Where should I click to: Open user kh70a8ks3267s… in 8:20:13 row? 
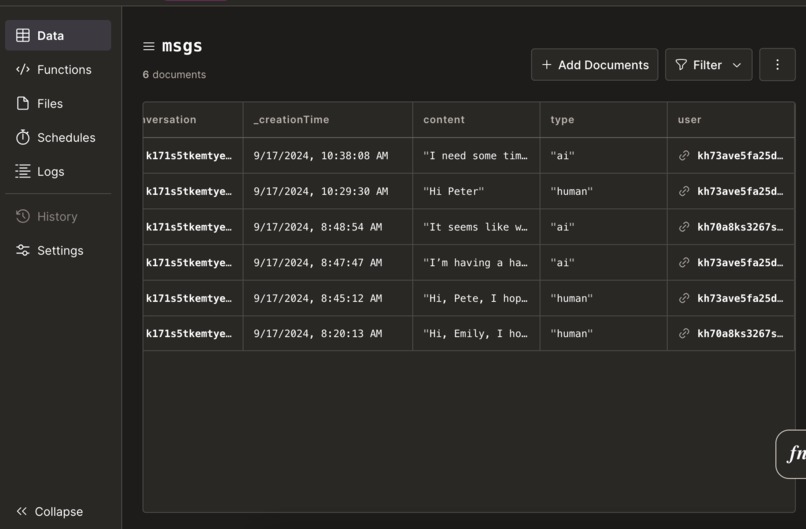[x=740, y=333]
